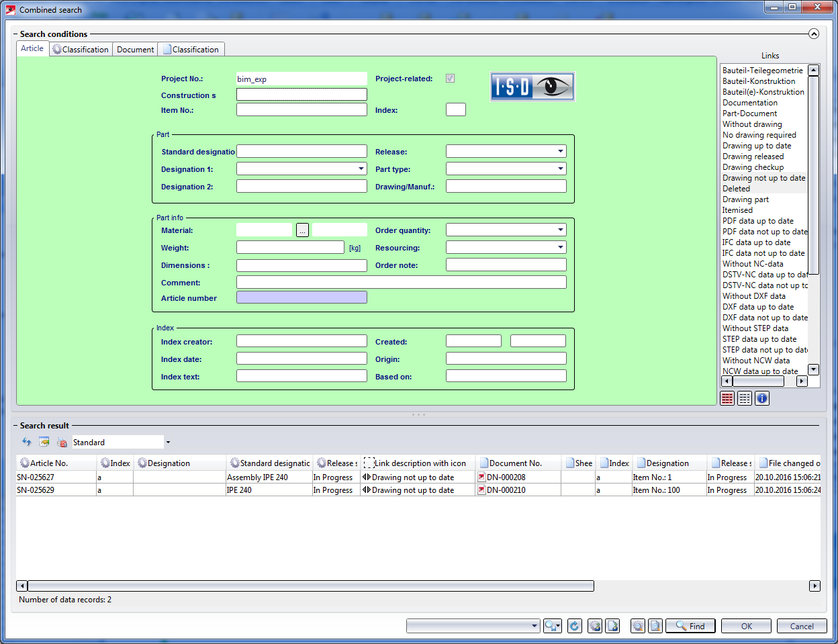838x644 pixels.
Task: Switch to the document-icon Classification tab
Action: (191, 49)
